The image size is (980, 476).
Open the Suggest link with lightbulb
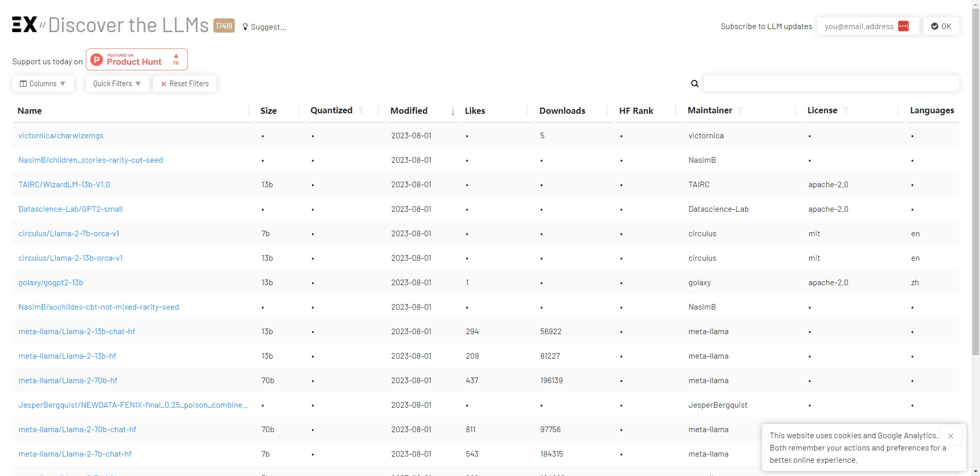tap(264, 27)
